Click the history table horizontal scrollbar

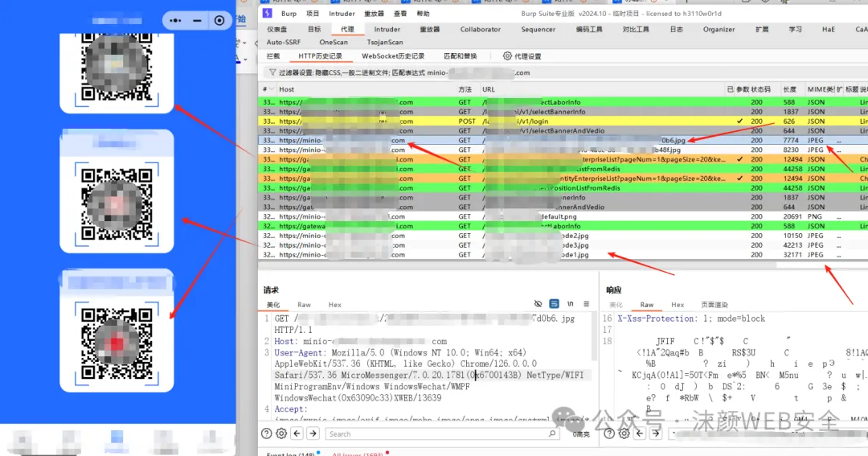click(x=518, y=265)
